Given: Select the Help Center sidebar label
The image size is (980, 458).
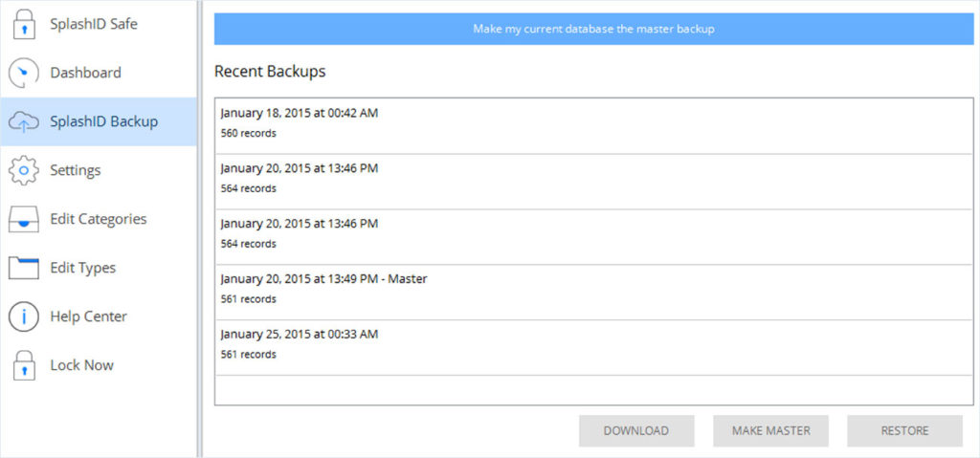Looking at the screenshot, I should (88, 316).
